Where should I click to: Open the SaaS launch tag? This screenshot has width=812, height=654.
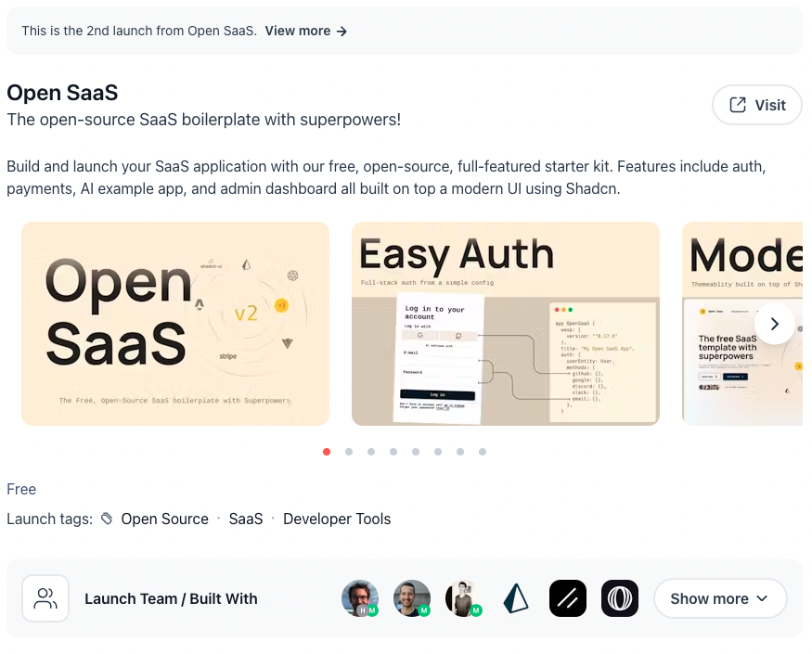point(246,519)
